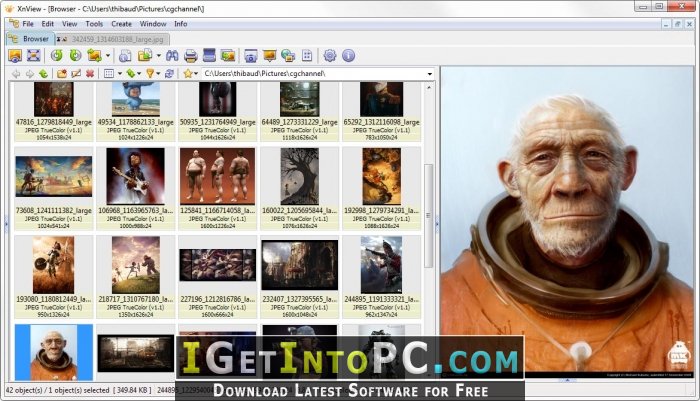Go up one folder level
Image resolution: width=700 pixels, height=401 pixels.
click(x=43, y=73)
